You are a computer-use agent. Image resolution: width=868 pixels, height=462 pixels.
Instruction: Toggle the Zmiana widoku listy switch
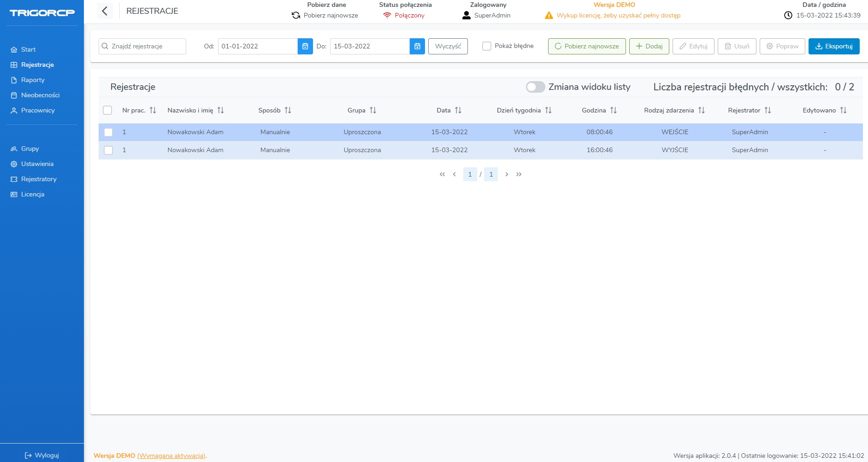pyautogui.click(x=535, y=87)
